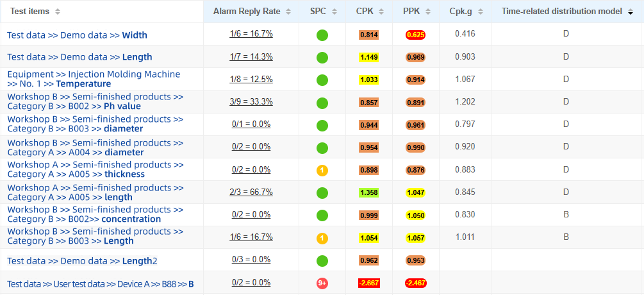644x295 pixels.
Task: Click Cpk.g value 1.202
Action: (465, 101)
